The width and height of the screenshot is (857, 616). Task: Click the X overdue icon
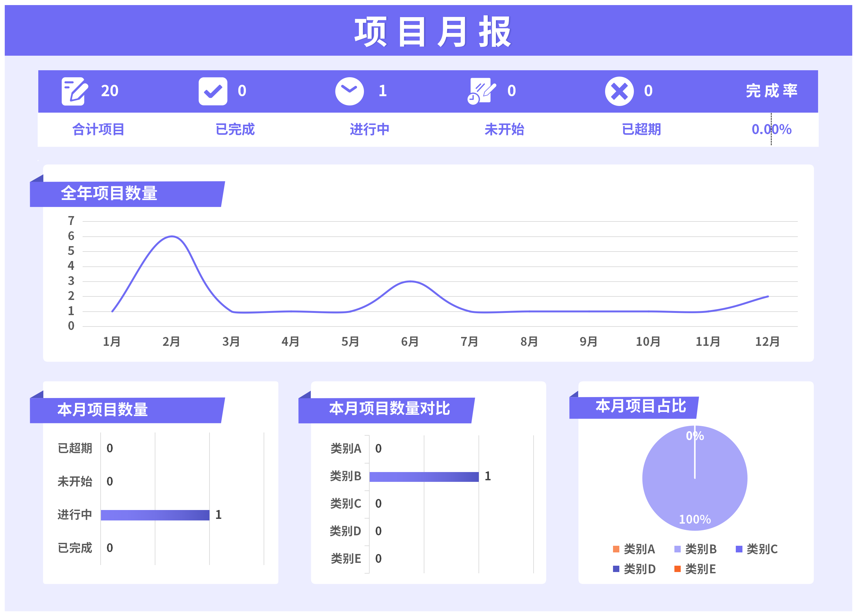click(x=619, y=91)
